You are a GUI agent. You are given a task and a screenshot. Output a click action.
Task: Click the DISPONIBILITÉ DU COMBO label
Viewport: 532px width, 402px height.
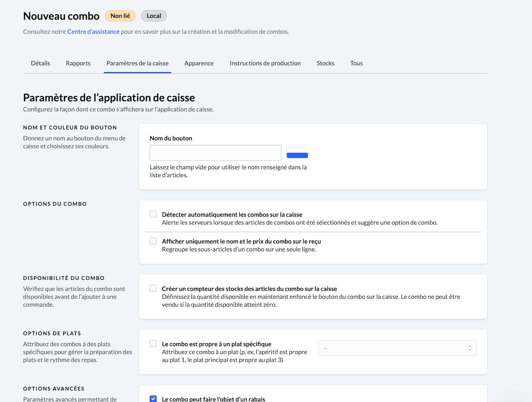[64, 278]
